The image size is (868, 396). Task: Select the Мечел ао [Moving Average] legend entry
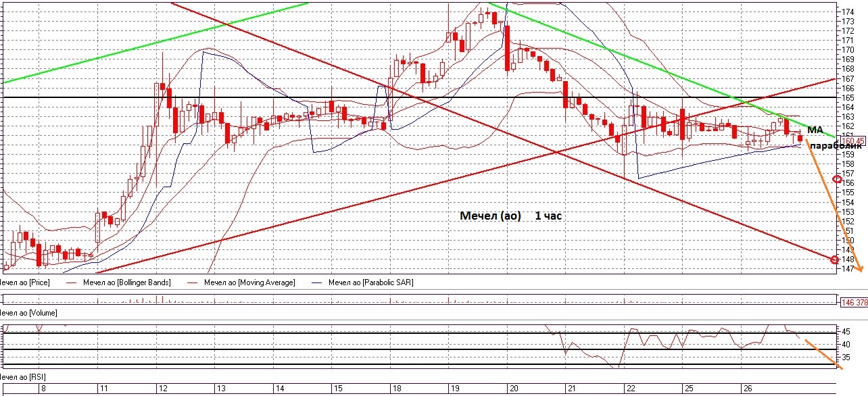click(249, 282)
